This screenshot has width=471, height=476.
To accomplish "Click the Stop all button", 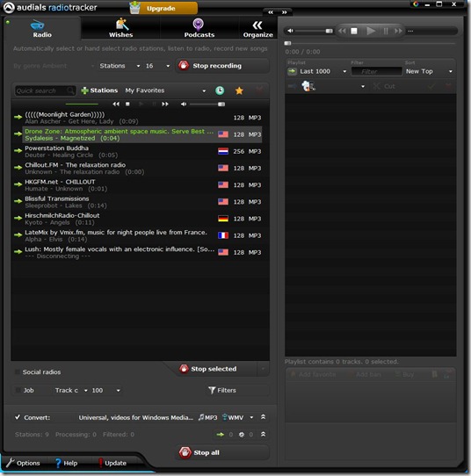I will click(223, 452).
